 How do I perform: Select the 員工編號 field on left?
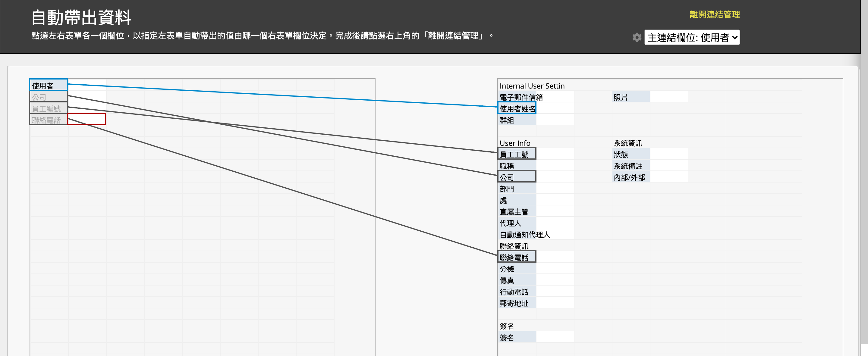coord(48,108)
